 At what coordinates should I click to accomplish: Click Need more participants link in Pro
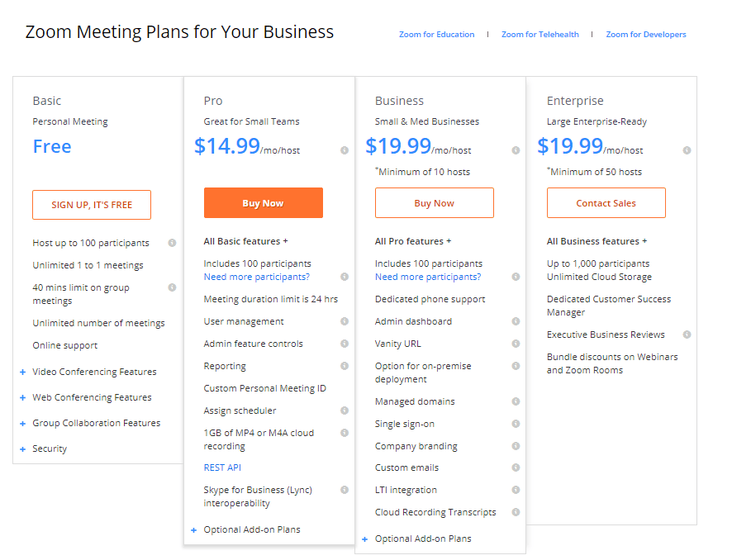click(257, 277)
